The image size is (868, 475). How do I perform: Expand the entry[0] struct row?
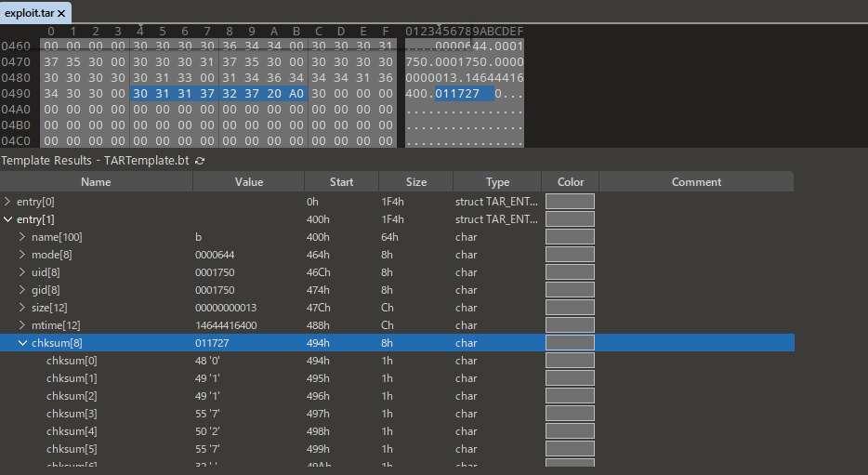tap(8, 202)
